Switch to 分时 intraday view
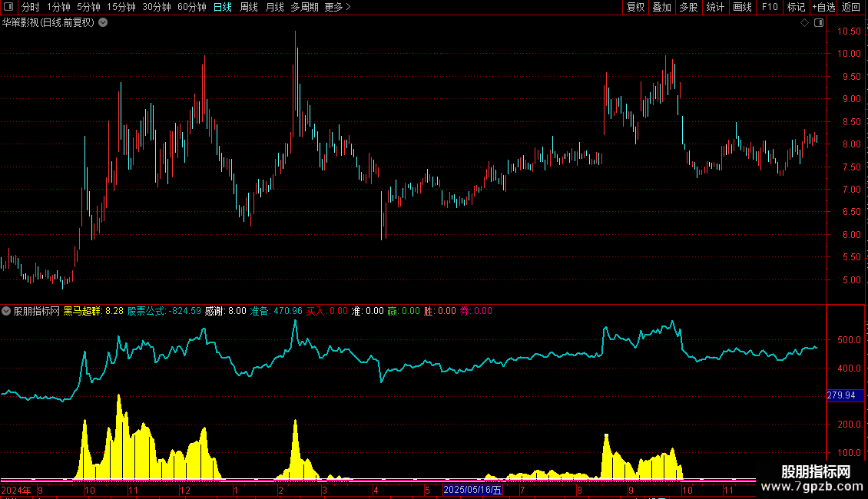Screen dimensions: 868x499 pos(31,7)
